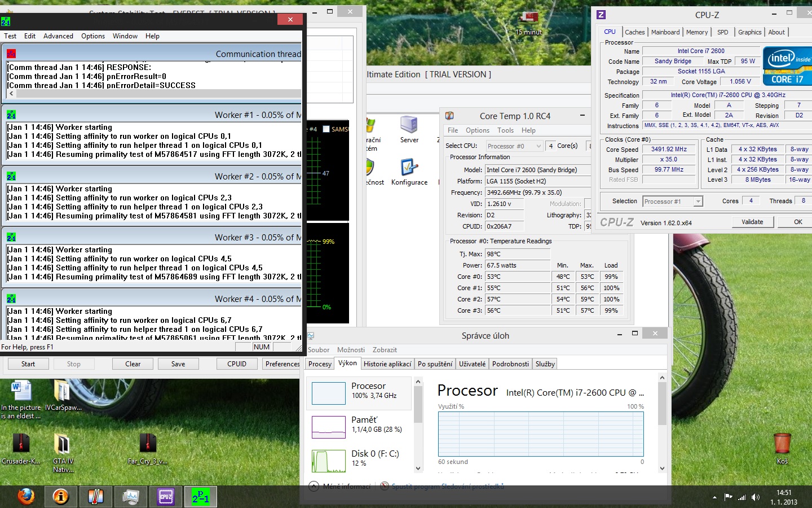Open the Advanced menu in Prime95
Viewport: 812px width, 508px height.
pos(58,36)
